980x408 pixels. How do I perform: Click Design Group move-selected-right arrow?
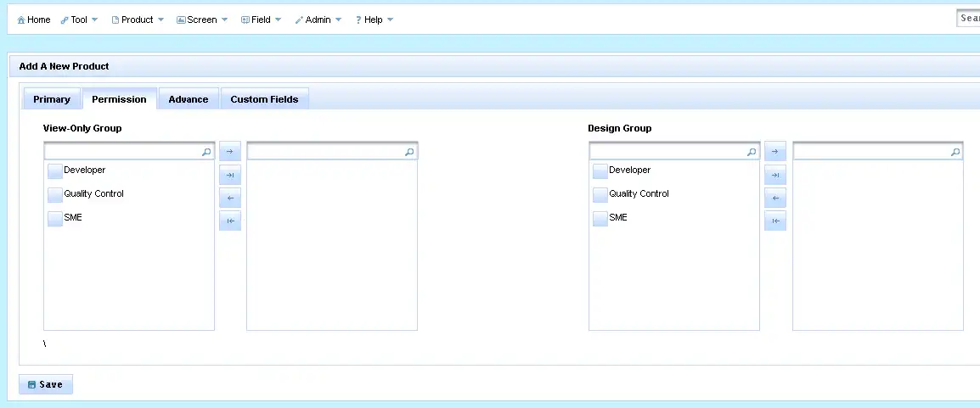(775, 152)
